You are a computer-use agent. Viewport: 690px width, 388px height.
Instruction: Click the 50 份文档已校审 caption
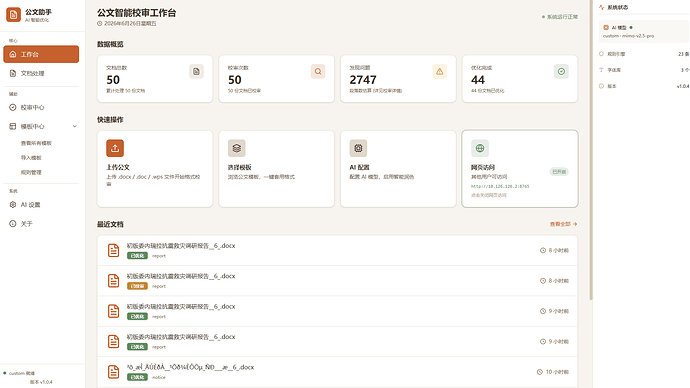pyautogui.click(x=244, y=91)
